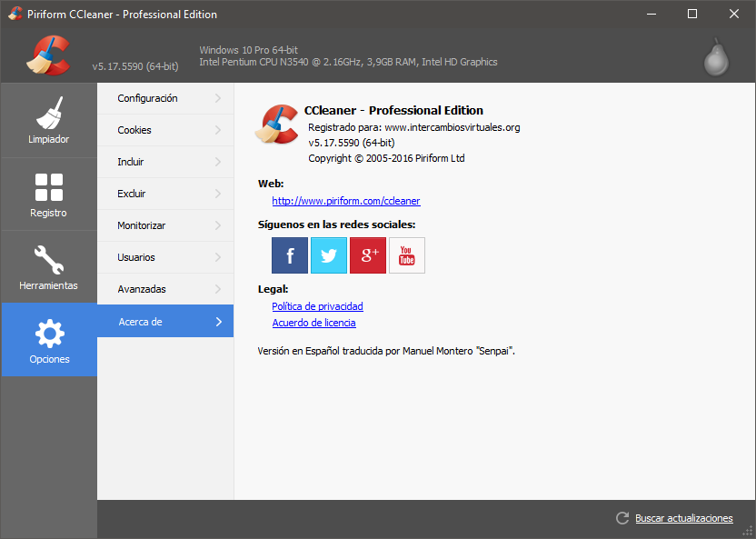
Task: Click the chevron next to Monitorizar
Action: [218, 225]
